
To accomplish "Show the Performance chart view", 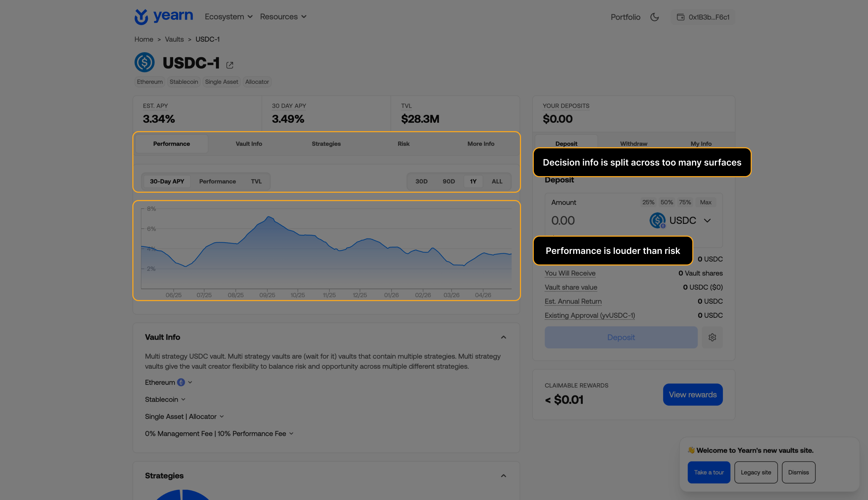I will click(217, 181).
